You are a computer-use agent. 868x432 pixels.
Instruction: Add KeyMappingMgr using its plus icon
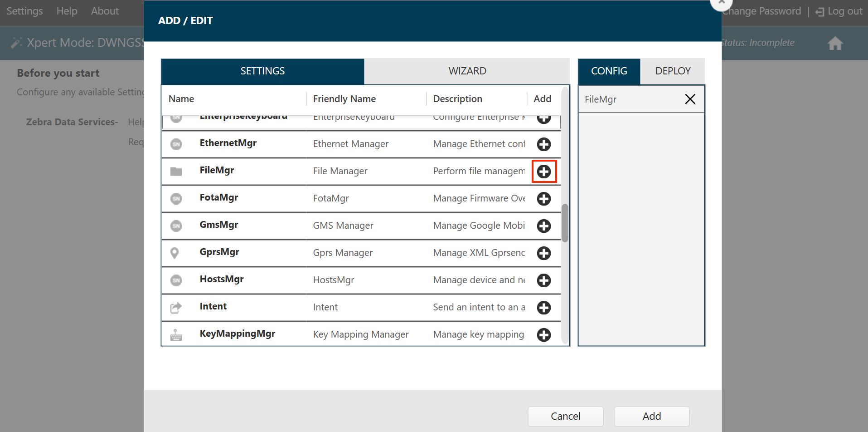[543, 335]
